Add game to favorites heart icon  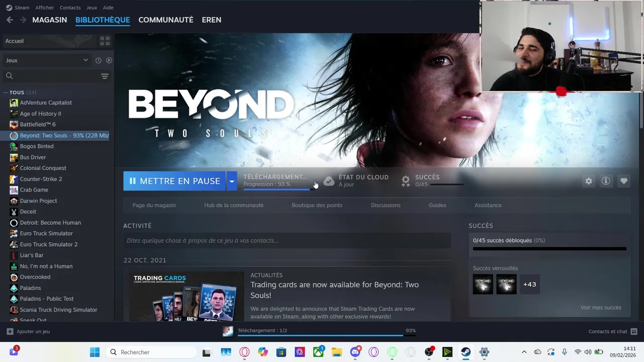pyautogui.click(x=624, y=181)
